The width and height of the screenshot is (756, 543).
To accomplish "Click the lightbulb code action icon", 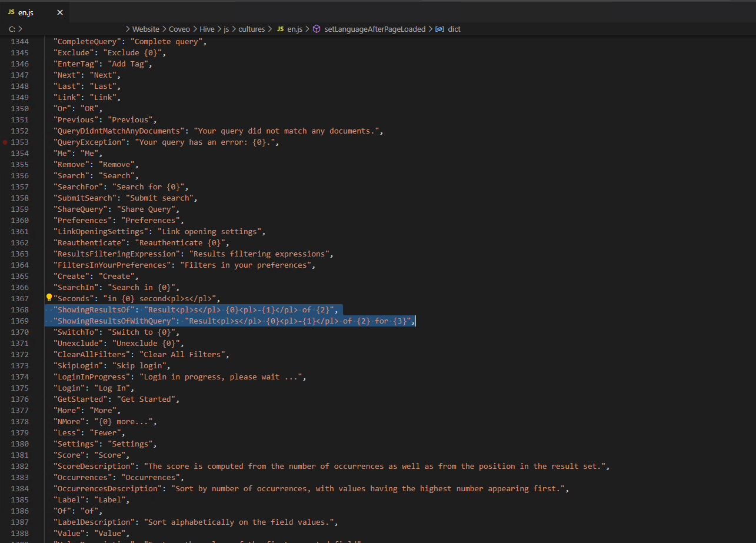I will (x=49, y=298).
